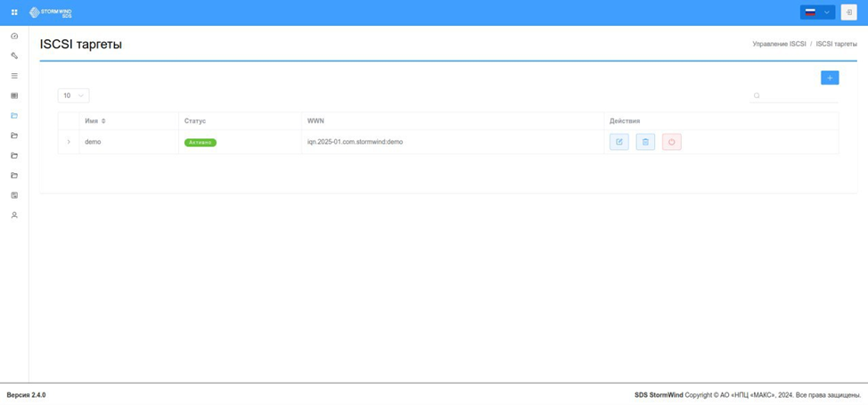Image resolution: width=868 pixels, height=405 pixels.
Task: Expand the demo target row
Action: click(69, 142)
